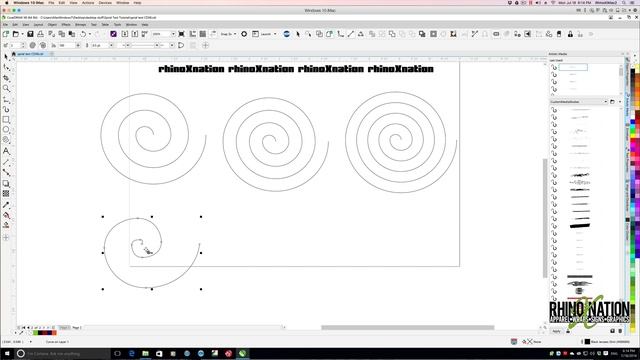Click the Save disk icon

[30, 34]
